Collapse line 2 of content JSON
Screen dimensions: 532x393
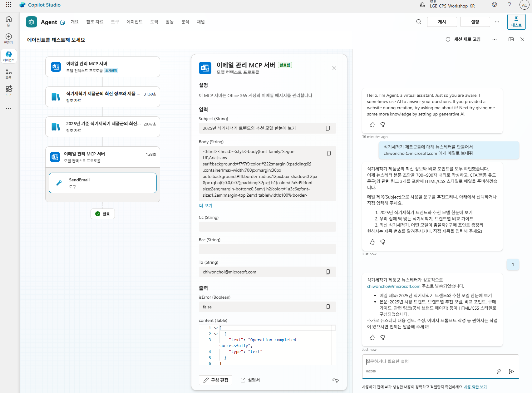pos(216,334)
